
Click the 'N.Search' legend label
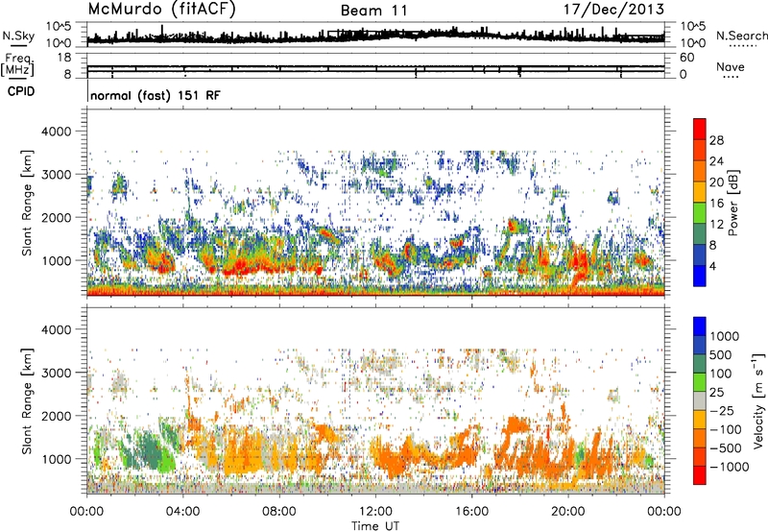[741, 36]
